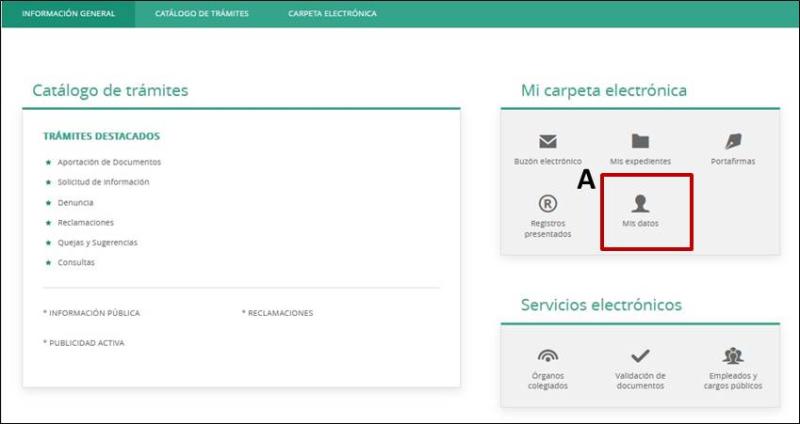Open the Catálogo de Trámites tab
Image resolution: width=800 pixels, height=424 pixels.
click(x=202, y=14)
